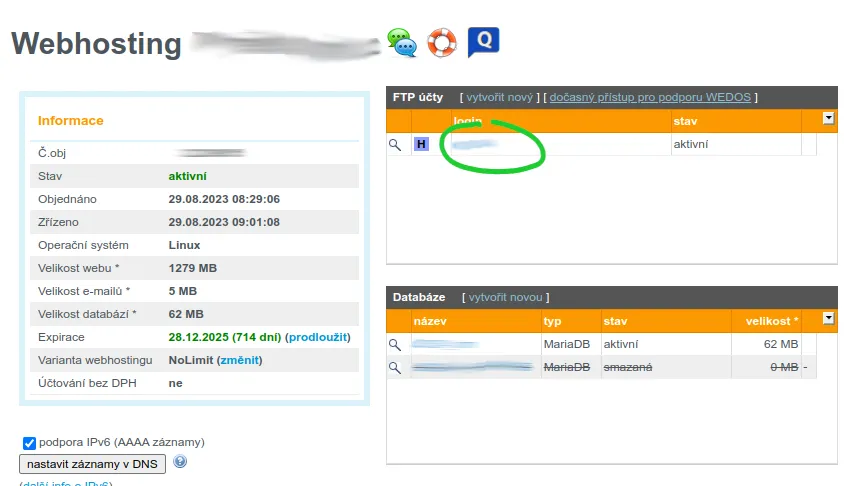
Task: Click the blurred FTP login name
Action: 474,144
